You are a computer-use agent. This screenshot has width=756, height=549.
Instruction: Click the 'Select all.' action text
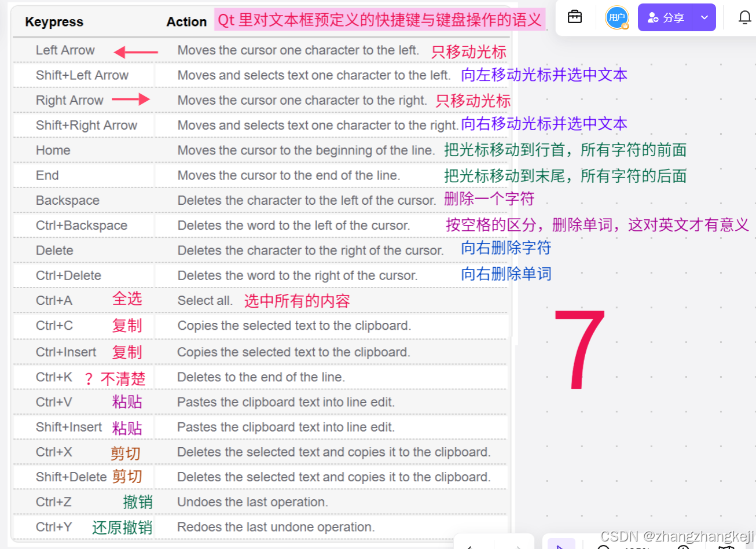pos(205,300)
